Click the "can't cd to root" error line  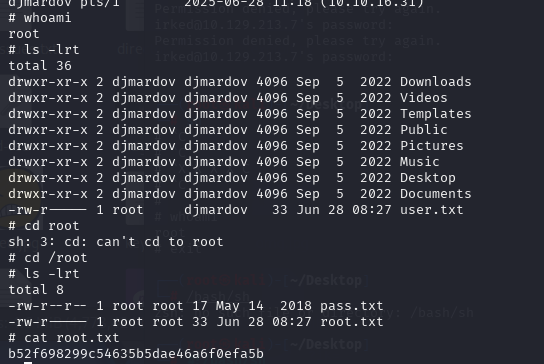[116, 242]
